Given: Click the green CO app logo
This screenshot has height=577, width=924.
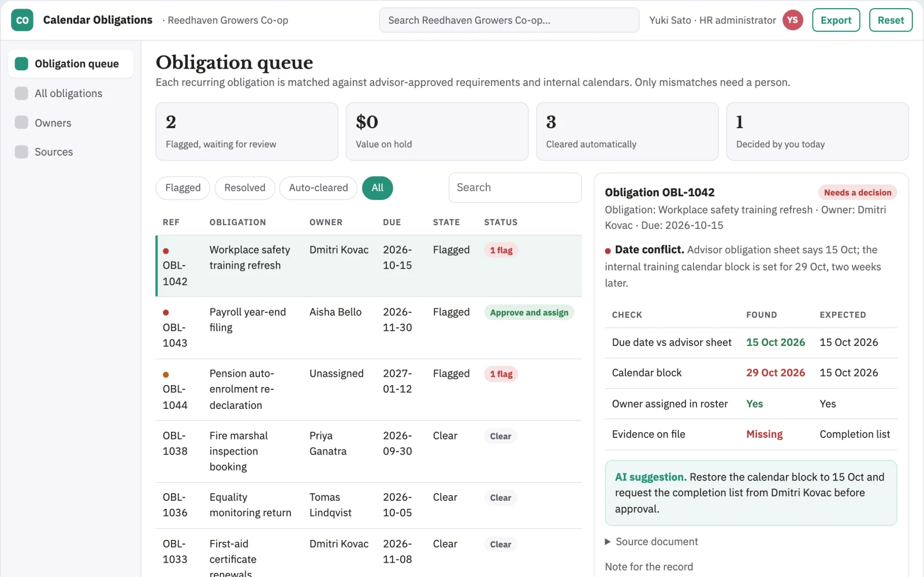Looking at the screenshot, I should 22,20.
